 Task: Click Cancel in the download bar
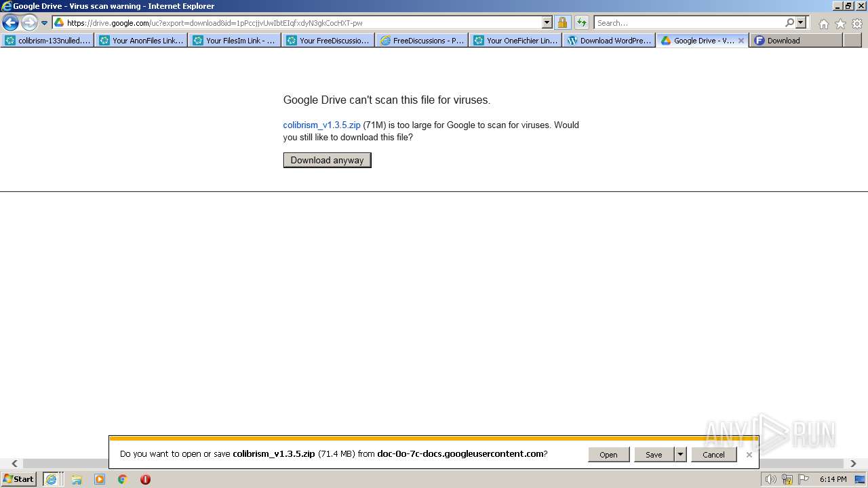[x=713, y=454]
